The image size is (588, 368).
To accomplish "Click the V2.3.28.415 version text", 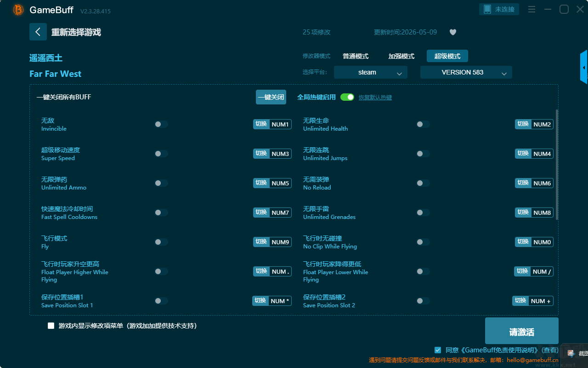I will tap(96, 11).
